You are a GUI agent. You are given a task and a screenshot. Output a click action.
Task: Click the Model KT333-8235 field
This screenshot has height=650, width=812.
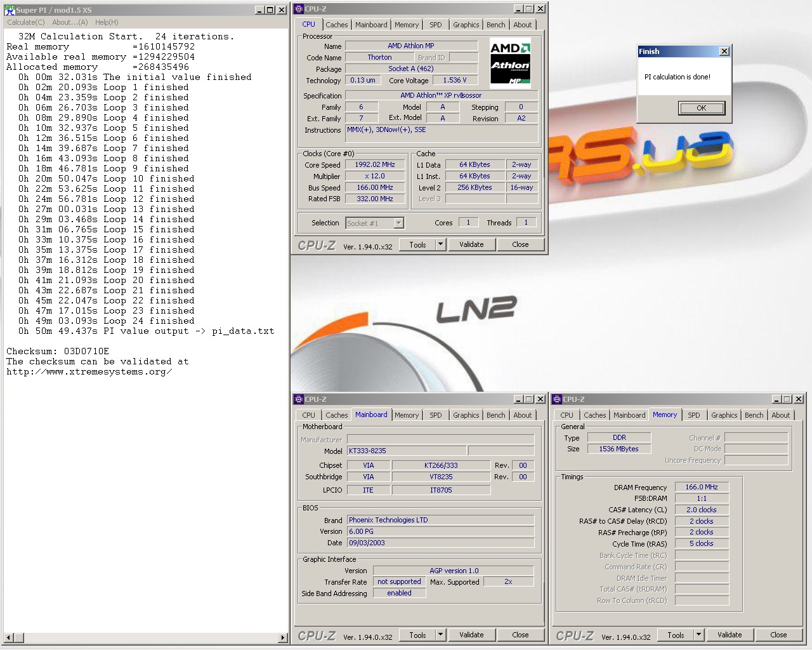407,451
